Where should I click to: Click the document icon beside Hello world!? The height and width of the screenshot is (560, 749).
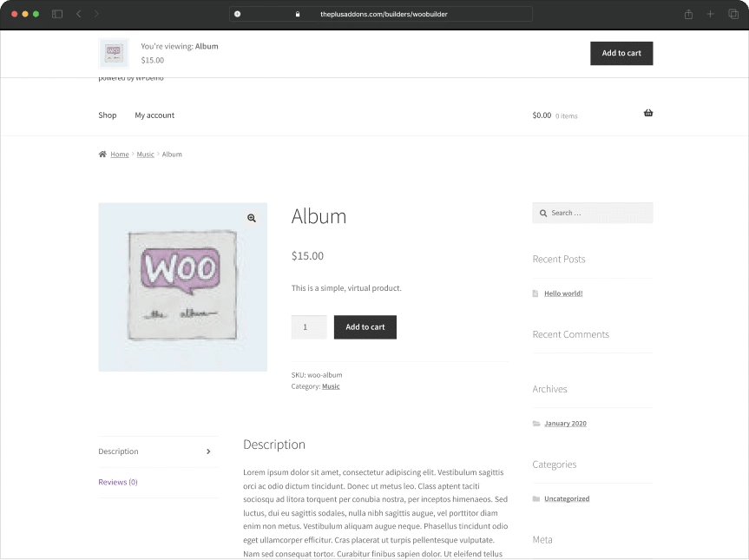535,293
